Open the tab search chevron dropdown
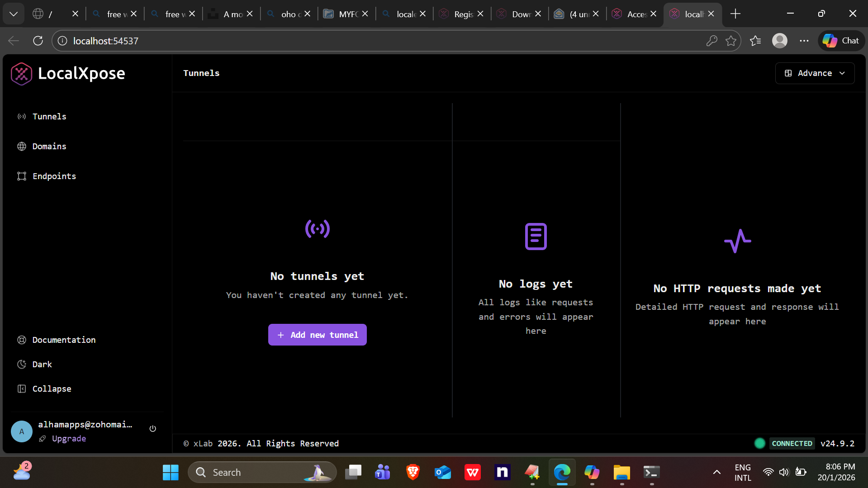868x488 pixels. tap(14, 14)
